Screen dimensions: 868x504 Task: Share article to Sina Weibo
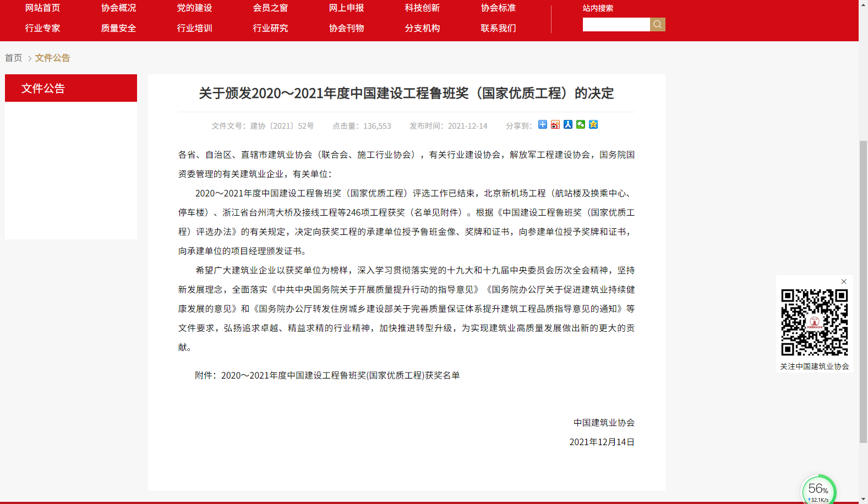pos(555,124)
